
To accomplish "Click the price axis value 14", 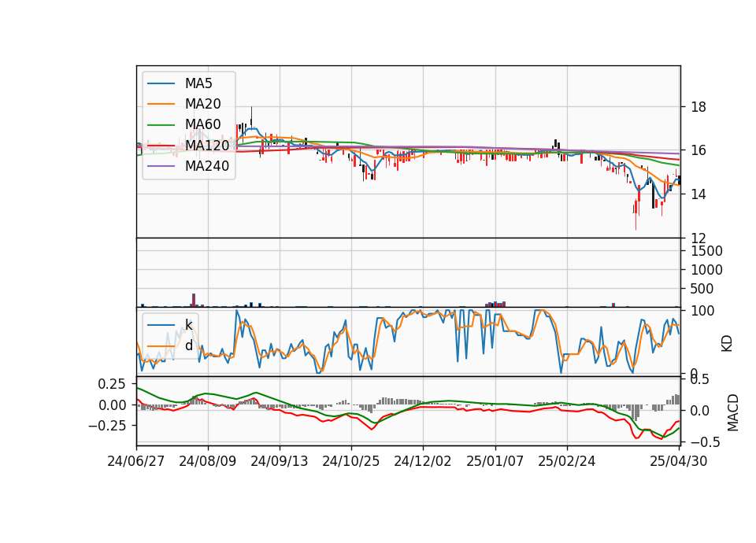I will (x=699, y=194).
